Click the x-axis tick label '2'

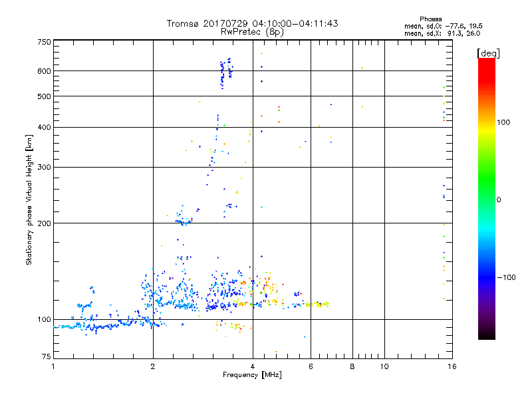point(153,366)
